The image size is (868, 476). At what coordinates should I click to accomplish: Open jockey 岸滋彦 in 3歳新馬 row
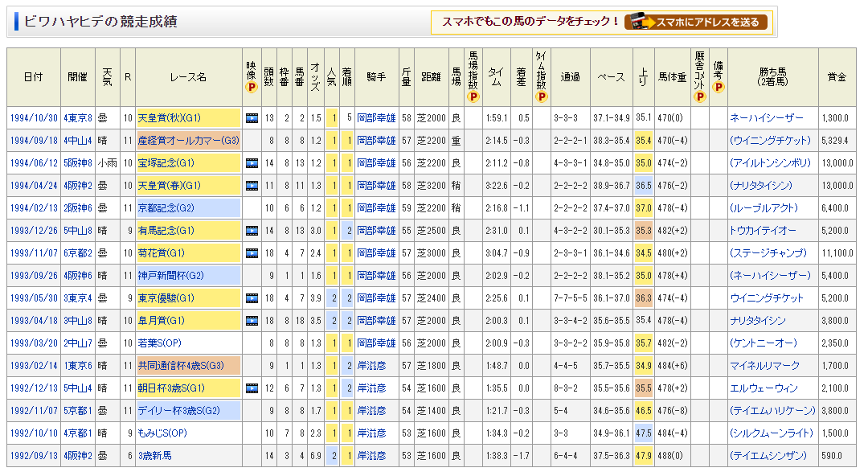pyautogui.click(x=371, y=456)
